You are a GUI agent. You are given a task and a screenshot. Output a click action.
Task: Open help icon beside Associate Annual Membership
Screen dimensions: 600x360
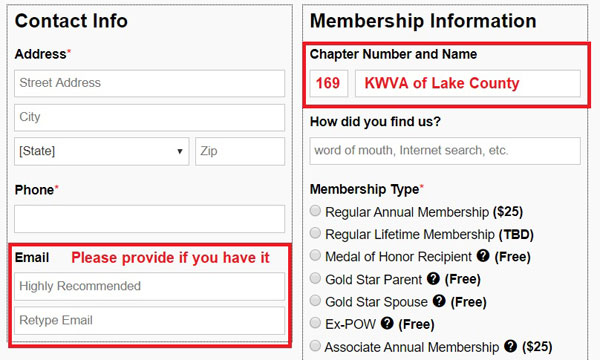[x=510, y=346]
